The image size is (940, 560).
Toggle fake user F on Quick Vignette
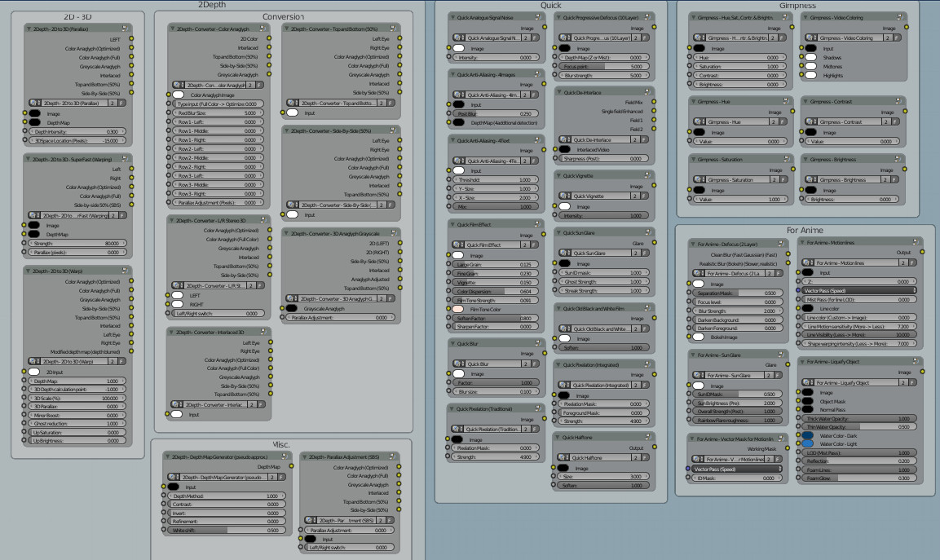click(645, 196)
